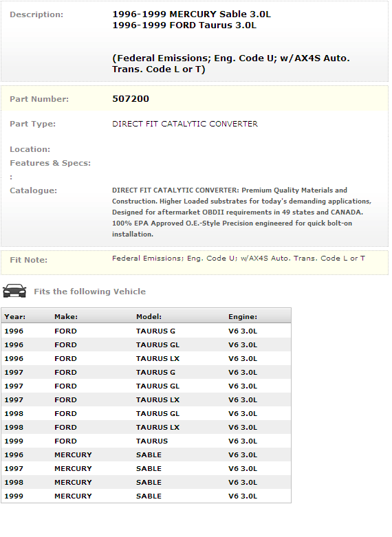Select the 1999 Ford Taurus row

click(x=146, y=441)
